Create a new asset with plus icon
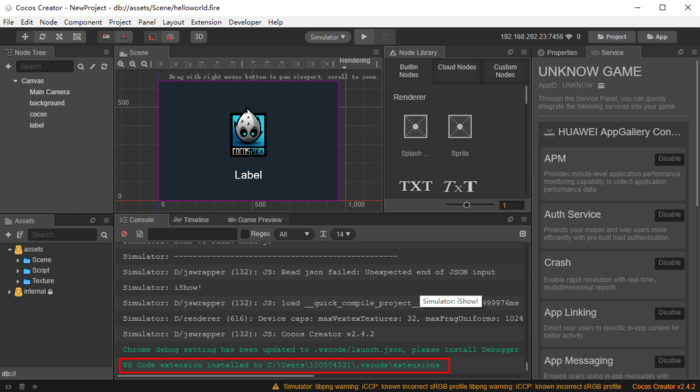 click(8, 235)
